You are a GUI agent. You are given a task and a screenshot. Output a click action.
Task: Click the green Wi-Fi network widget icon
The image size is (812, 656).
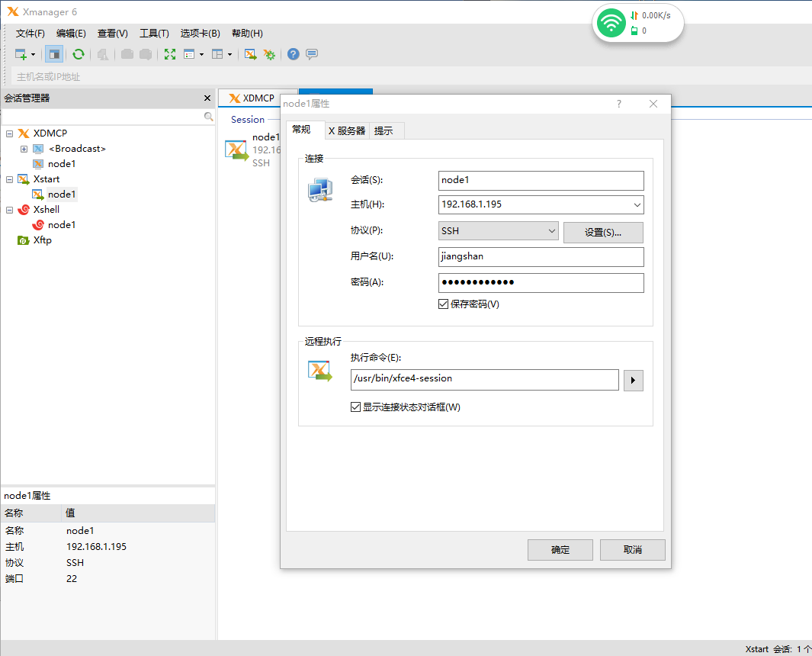(611, 23)
